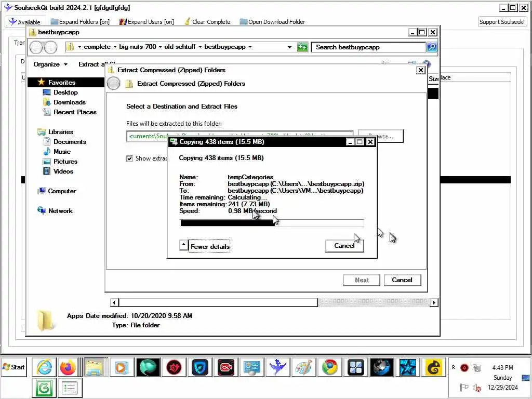Click the horizontal scrollbar thumb
532x399 pixels.
pyautogui.click(x=218, y=302)
